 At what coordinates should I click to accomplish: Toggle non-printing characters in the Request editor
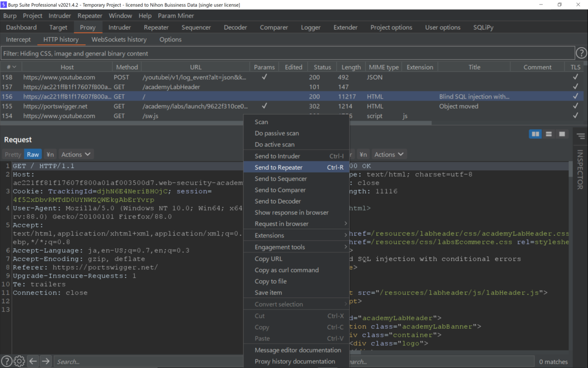49,154
